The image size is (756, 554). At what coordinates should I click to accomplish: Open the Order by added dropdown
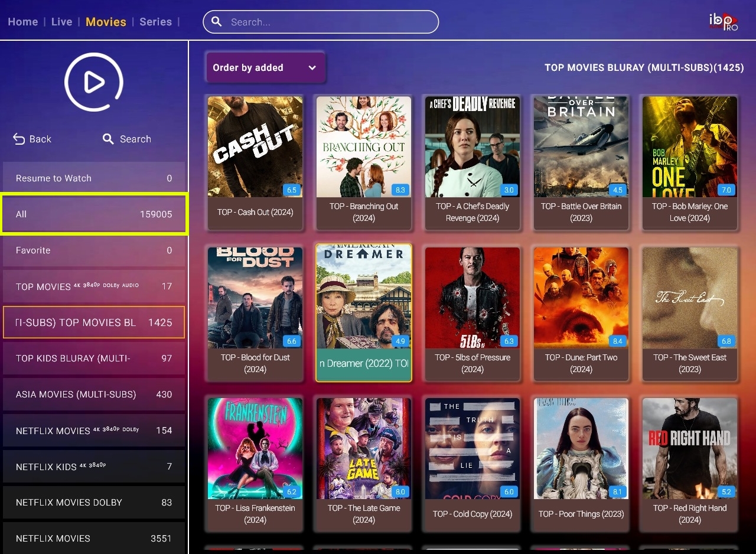tap(265, 67)
